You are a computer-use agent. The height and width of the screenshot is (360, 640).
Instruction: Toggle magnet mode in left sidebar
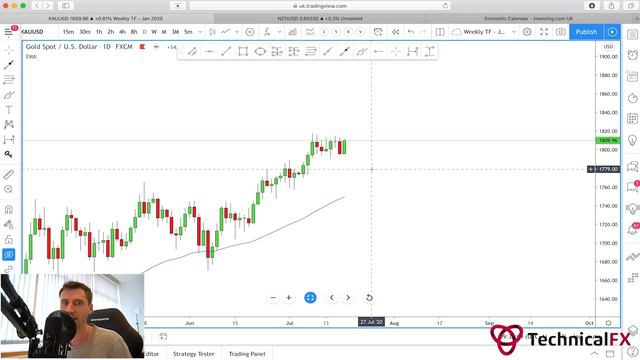[x=9, y=209]
